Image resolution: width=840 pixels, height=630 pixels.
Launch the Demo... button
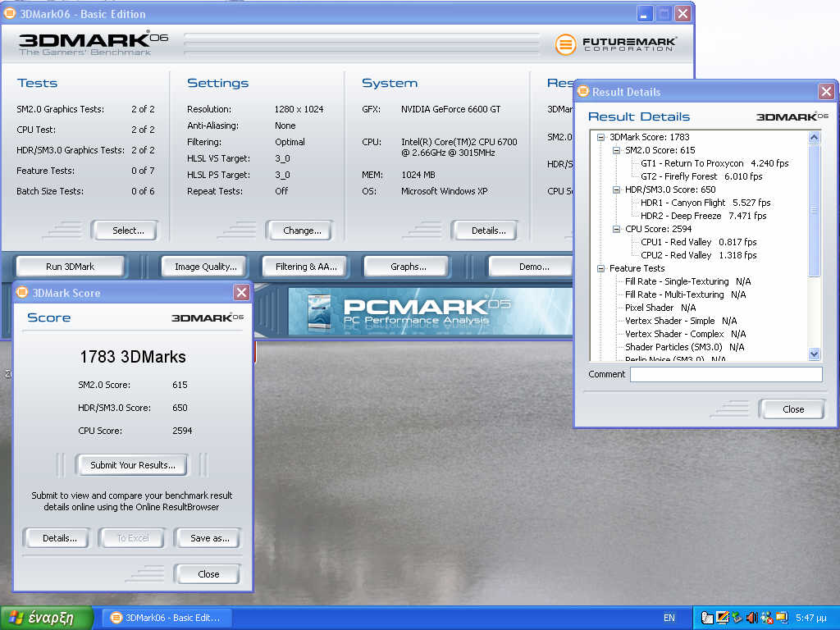(532, 267)
